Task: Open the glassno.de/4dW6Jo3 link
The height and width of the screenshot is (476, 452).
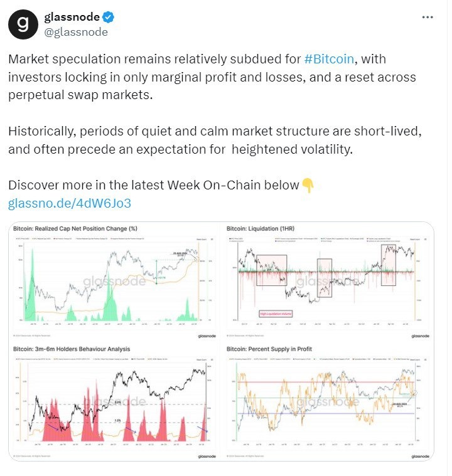Action: [70, 203]
